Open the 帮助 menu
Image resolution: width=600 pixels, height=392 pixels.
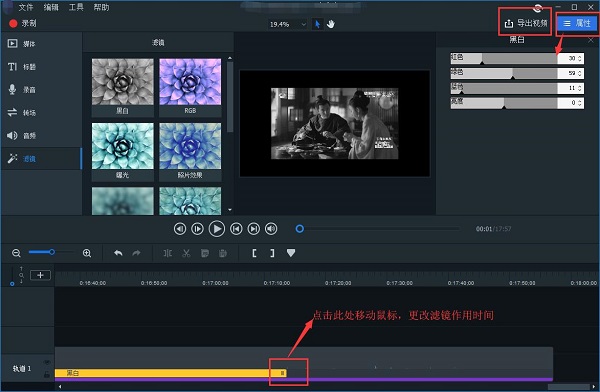pyautogui.click(x=101, y=7)
